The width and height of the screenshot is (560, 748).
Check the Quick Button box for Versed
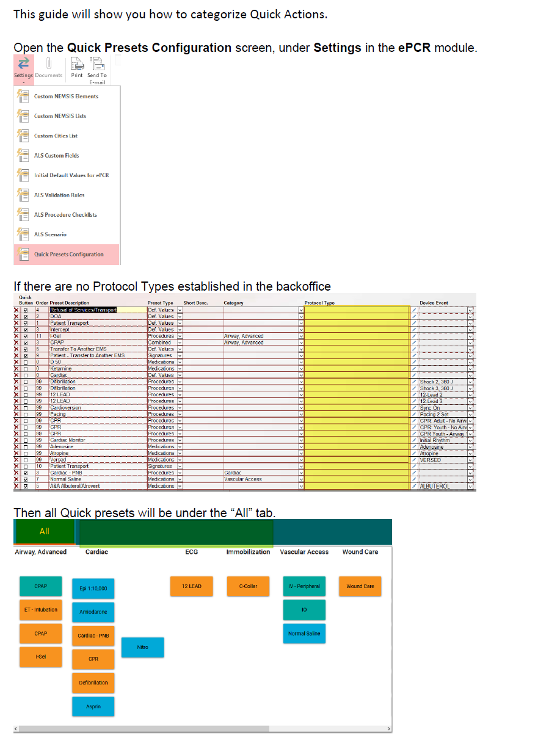25,460
